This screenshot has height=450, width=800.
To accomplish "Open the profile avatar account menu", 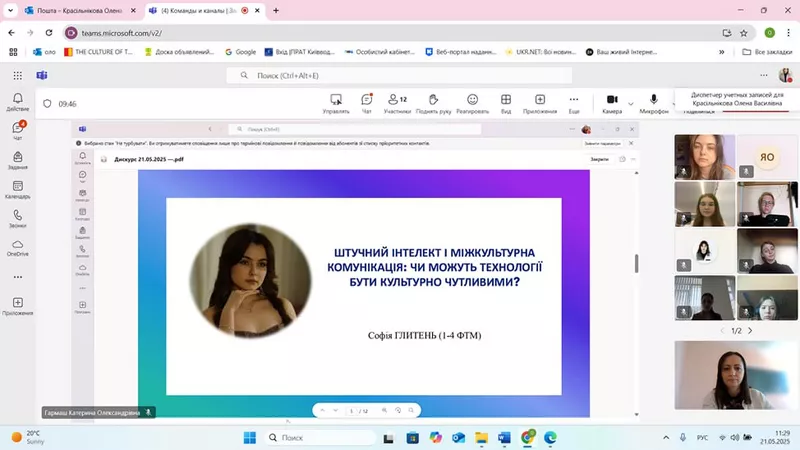I will [x=785, y=76].
